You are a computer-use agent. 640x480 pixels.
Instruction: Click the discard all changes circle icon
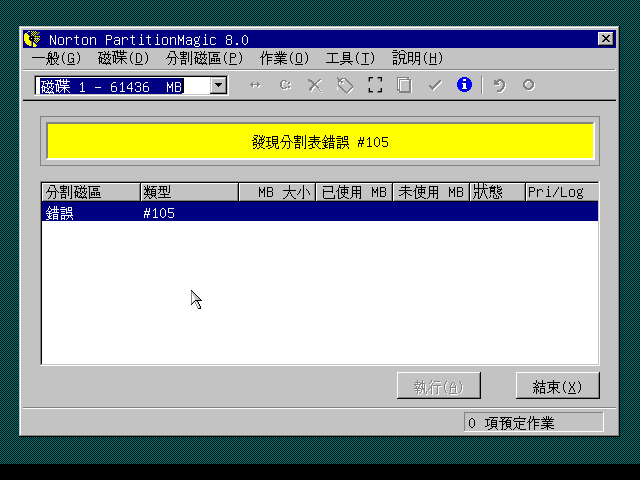[x=529, y=85]
